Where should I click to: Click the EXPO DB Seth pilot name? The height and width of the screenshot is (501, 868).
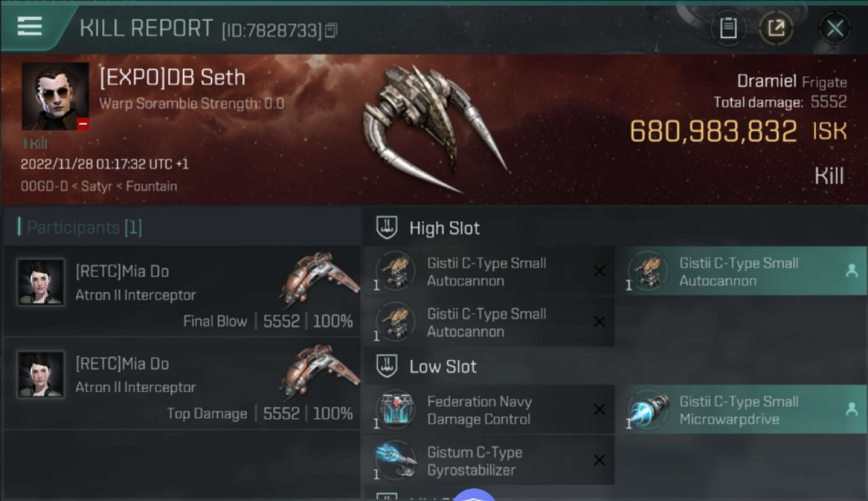click(172, 77)
